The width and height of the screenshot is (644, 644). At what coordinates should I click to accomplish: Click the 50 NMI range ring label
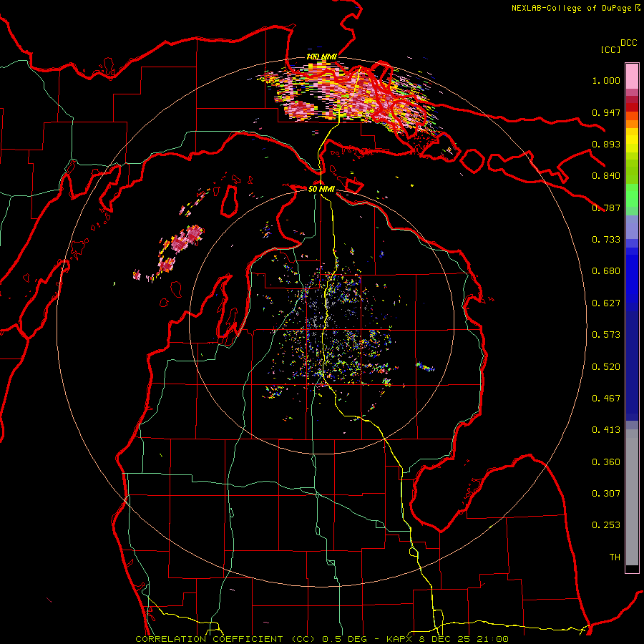(321, 189)
